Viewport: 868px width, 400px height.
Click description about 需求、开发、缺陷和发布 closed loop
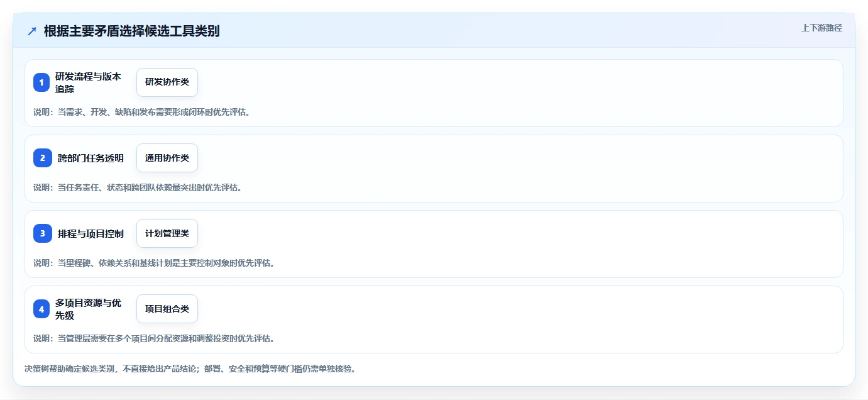coord(141,112)
